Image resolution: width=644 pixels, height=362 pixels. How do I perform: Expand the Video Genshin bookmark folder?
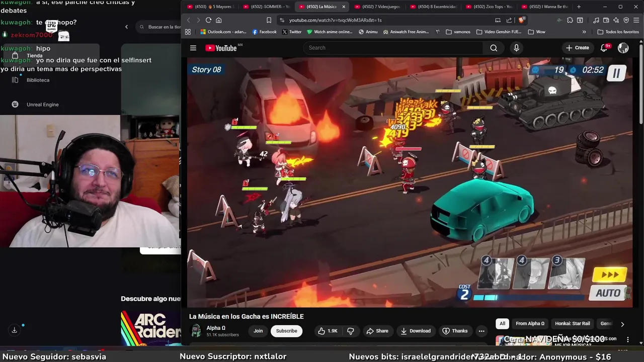click(x=500, y=32)
